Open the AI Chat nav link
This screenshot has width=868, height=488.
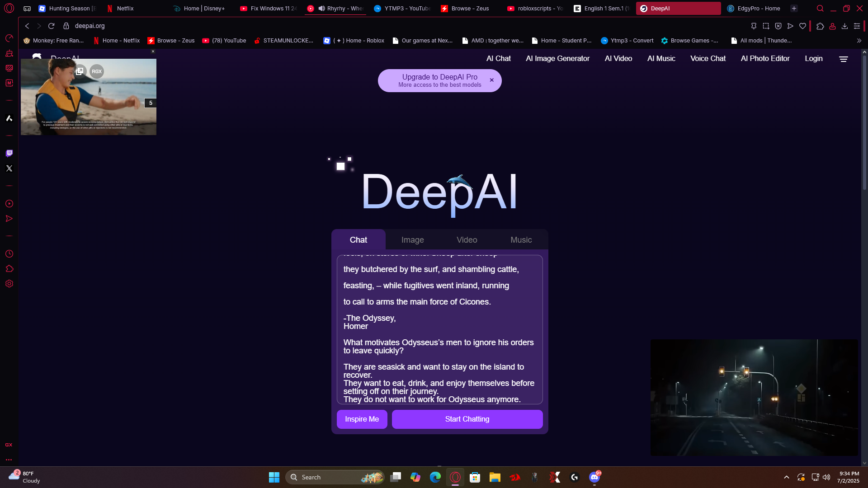499,59
